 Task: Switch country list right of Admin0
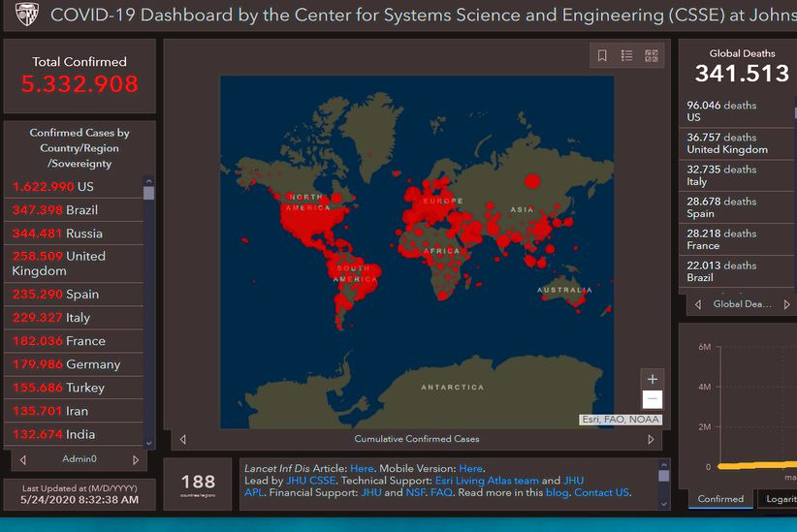(x=136, y=459)
